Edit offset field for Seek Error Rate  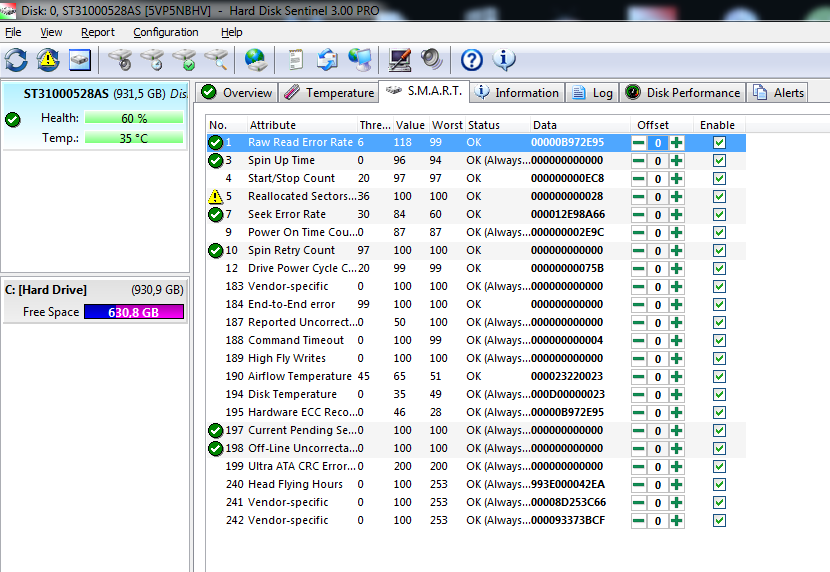point(657,215)
